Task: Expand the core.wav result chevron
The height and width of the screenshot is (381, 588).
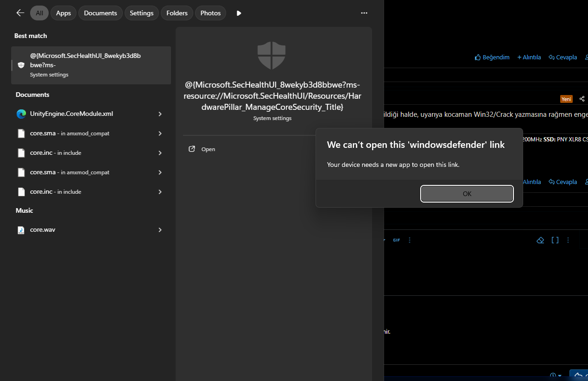Action: point(160,229)
